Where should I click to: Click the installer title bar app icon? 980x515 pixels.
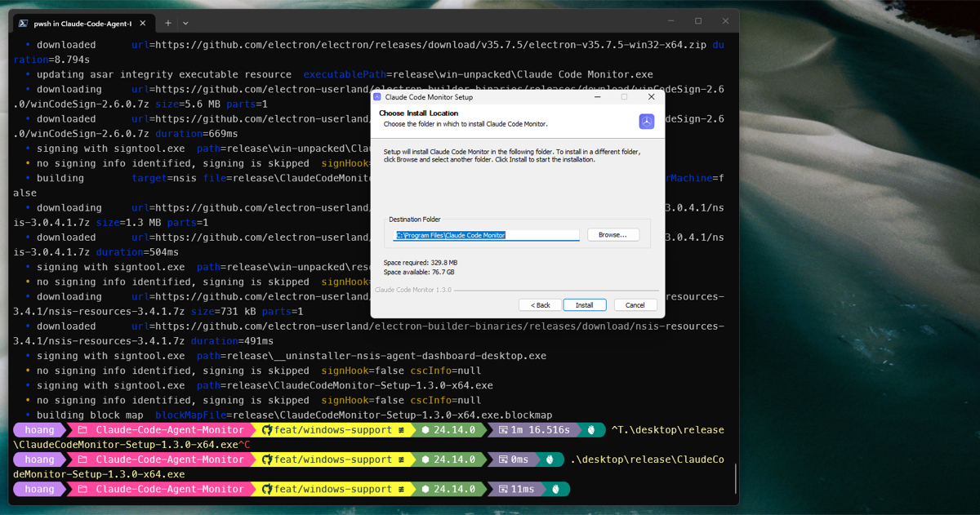point(377,96)
